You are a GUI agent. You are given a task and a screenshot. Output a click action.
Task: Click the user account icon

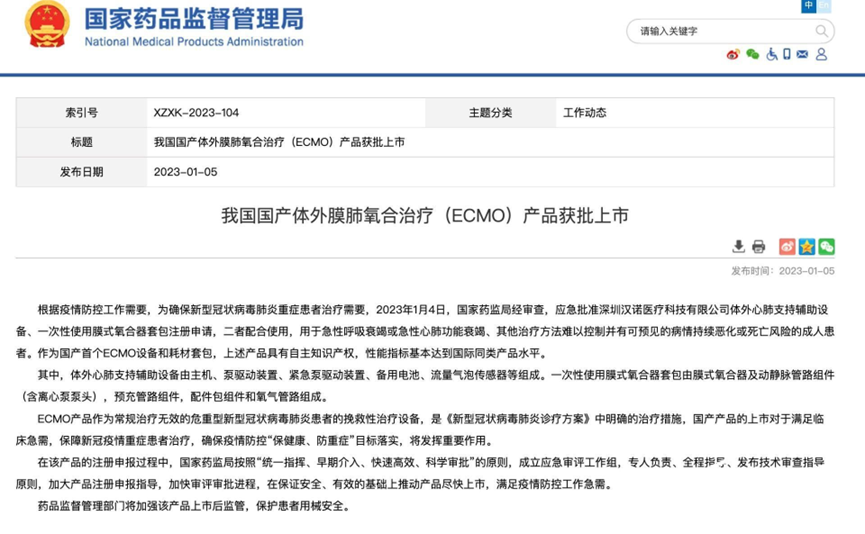coord(821,54)
